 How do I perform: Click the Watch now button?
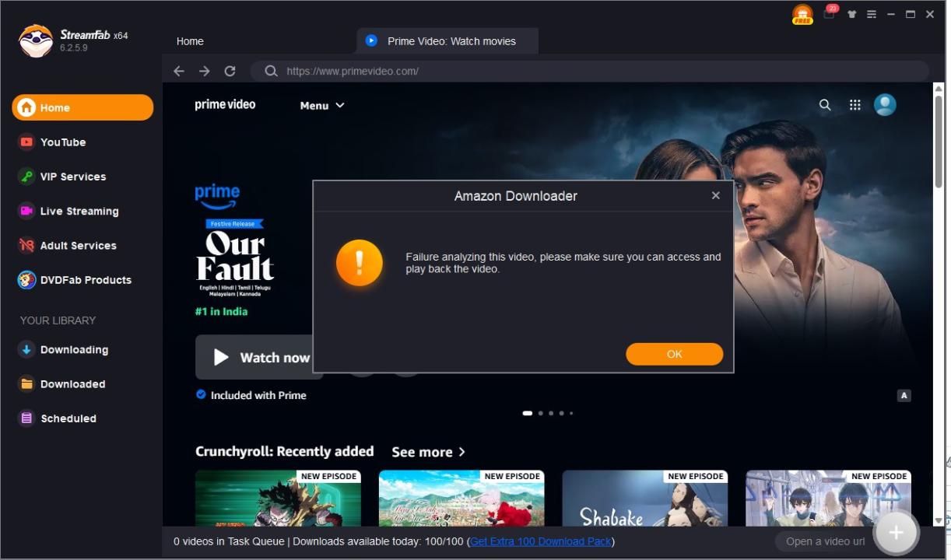(x=259, y=357)
